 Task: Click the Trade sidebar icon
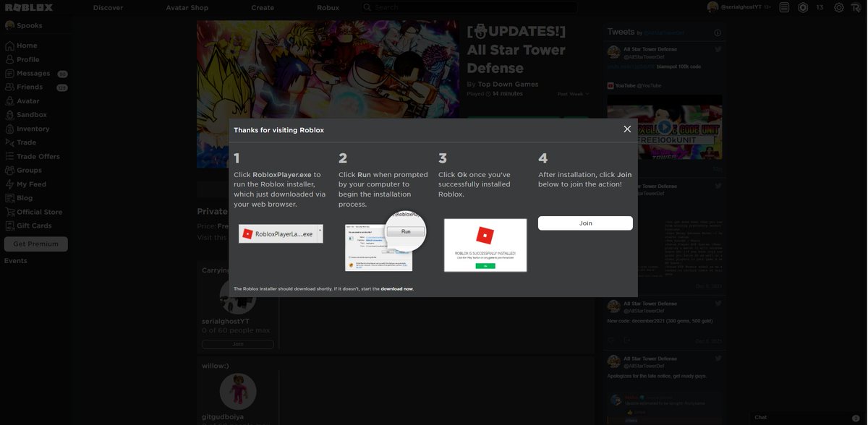pyautogui.click(x=9, y=142)
